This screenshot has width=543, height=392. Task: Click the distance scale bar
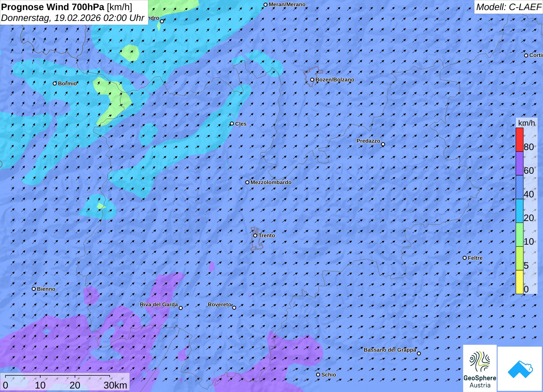tap(57, 376)
